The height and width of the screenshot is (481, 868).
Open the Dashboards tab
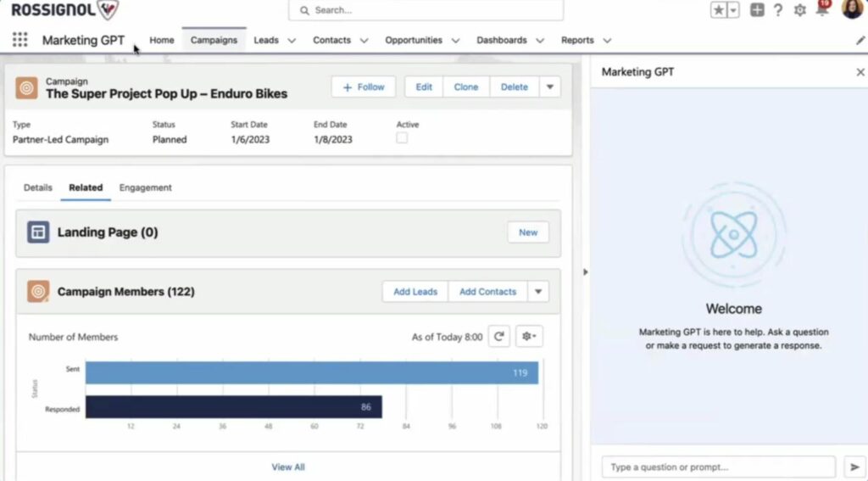[x=502, y=40]
